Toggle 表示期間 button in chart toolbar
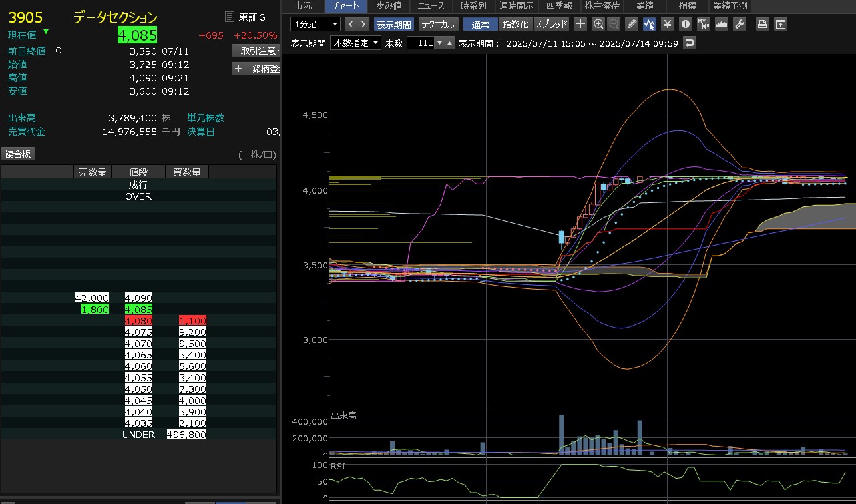Image resolution: width=856 pixels, height=504 pixels. (394, 24)
